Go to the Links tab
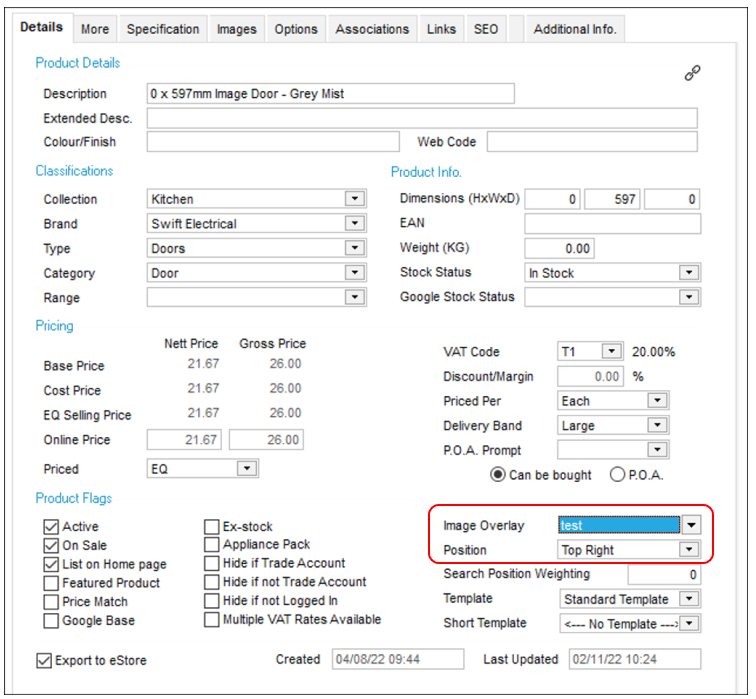 [441, 29]
